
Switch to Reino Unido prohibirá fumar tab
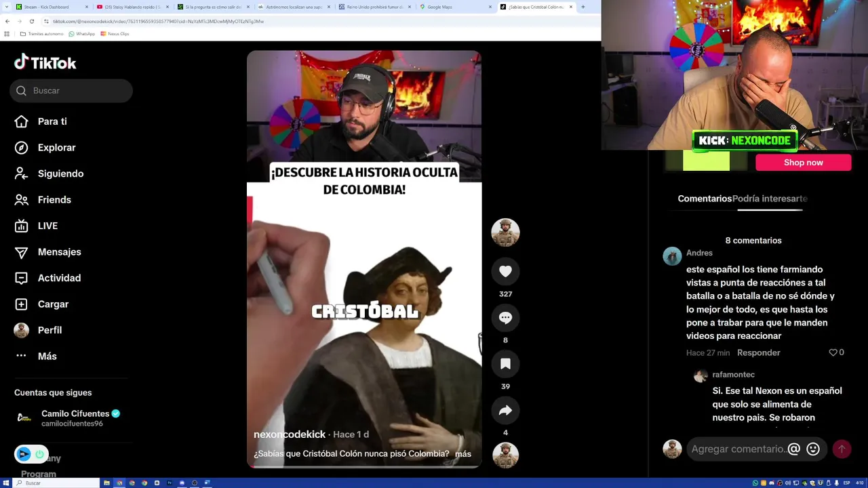[x=374, y=7]
